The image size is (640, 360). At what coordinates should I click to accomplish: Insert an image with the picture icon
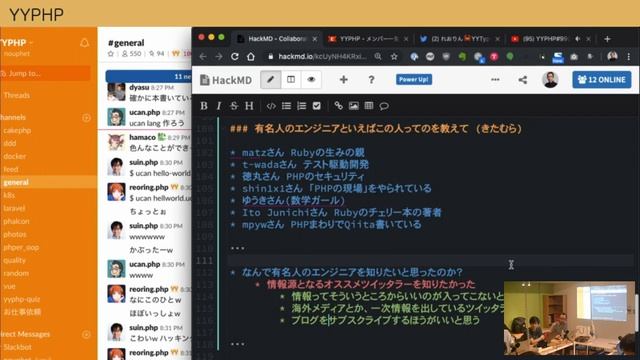tap(353, 106)
